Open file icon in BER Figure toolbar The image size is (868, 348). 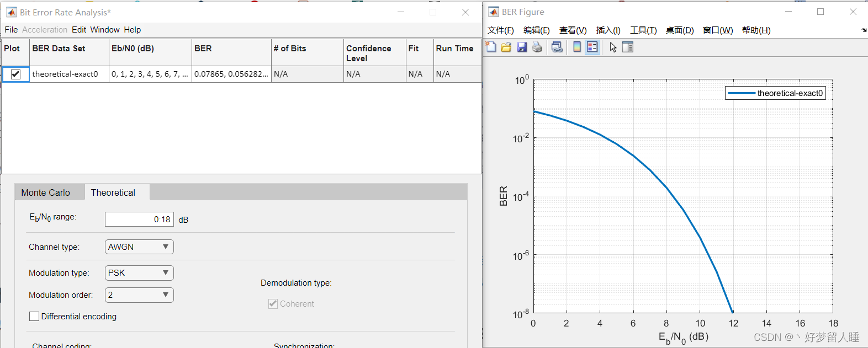point(506,47)
